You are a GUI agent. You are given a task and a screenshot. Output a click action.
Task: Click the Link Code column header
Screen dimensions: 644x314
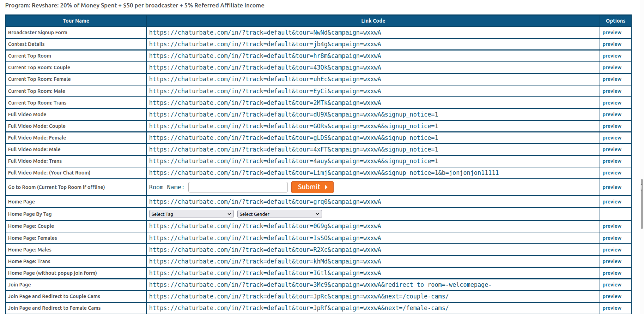click(x=373, y=21)
